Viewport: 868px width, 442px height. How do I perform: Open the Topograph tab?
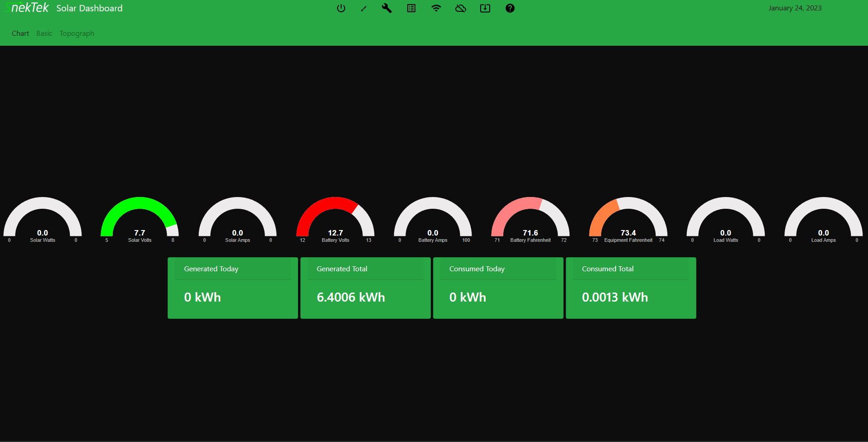[x=77, y=34]
